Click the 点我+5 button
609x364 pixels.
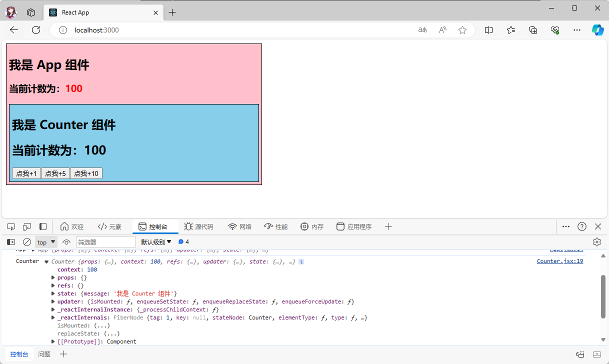click(55, 173)
